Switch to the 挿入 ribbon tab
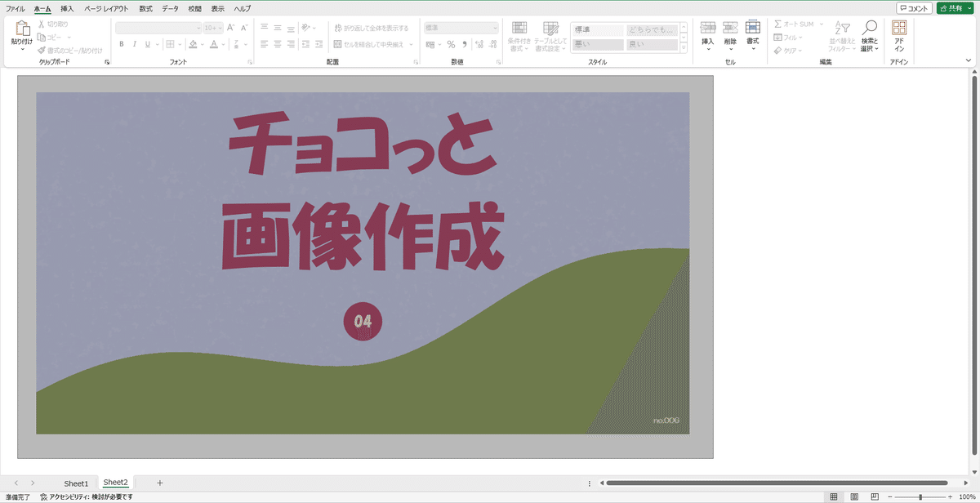Image resolution: width=980 pixels, height=503 pixels. tap(67, 8)
